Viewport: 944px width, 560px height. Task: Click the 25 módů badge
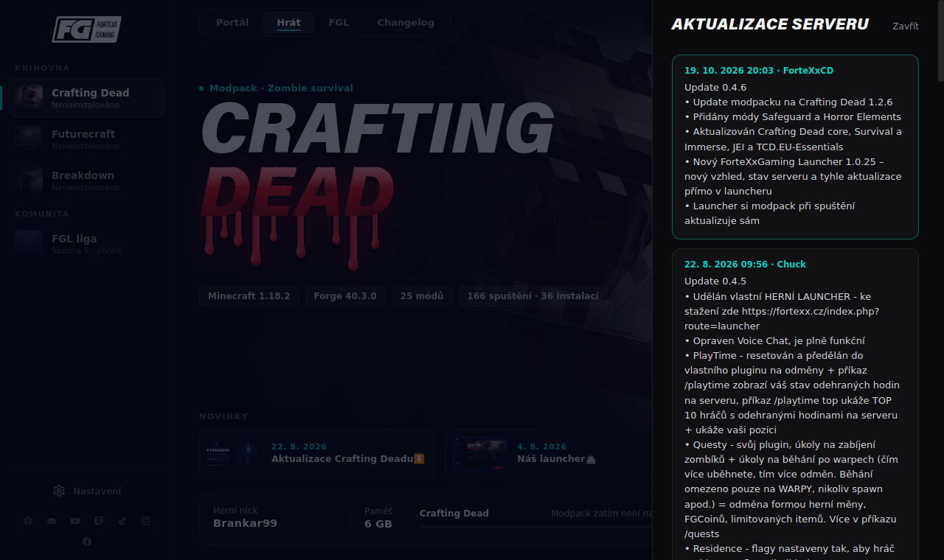point(422,296)
